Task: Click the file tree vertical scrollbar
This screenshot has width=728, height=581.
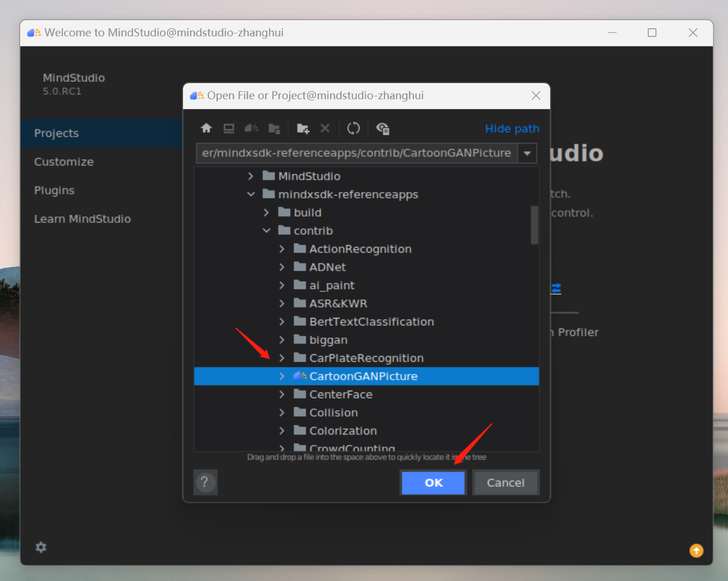Action: [x=535, y=225]
